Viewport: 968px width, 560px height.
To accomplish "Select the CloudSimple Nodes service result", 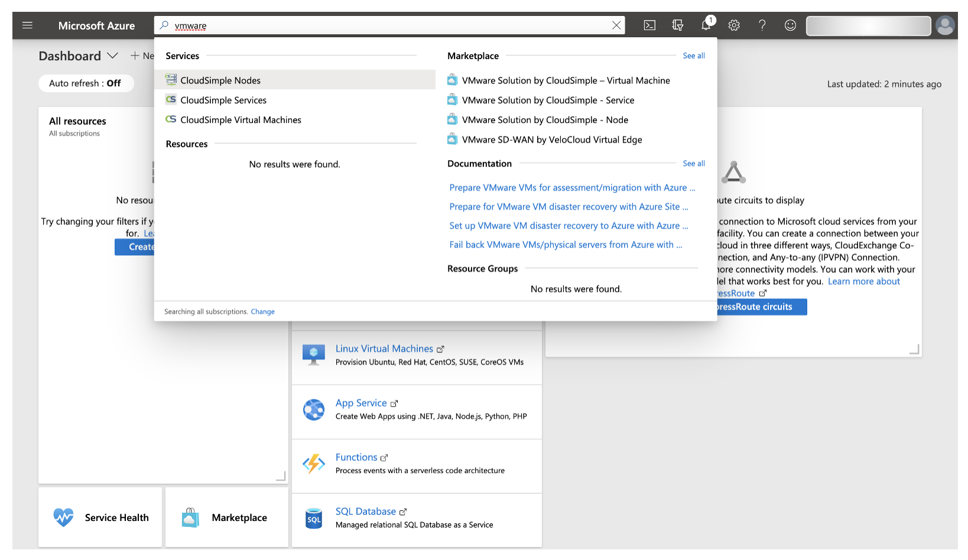I will pyautogui.click(x=220, y=80).
